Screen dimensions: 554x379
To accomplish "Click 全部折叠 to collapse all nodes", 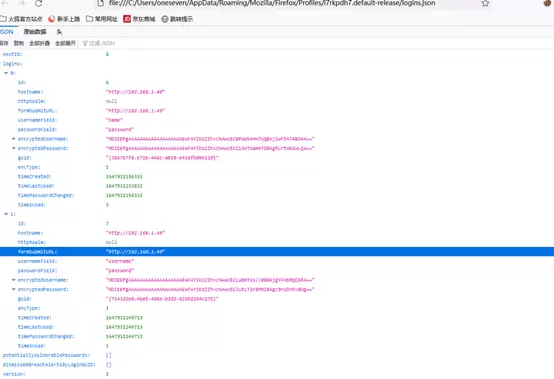I will [x=40, y=43].
